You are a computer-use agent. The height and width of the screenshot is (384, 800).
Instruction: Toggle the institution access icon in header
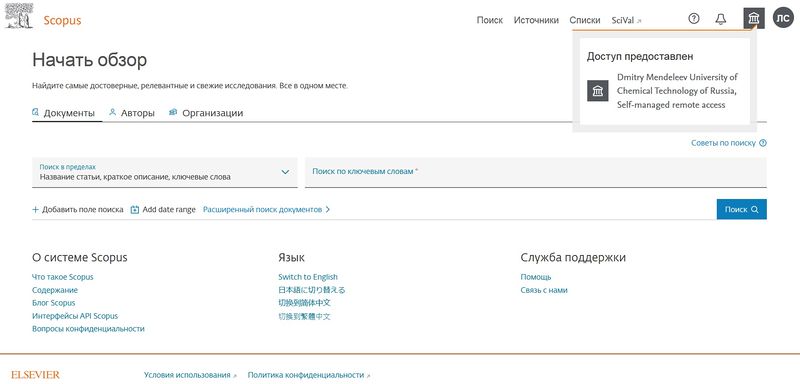click(x=754, y=19)
